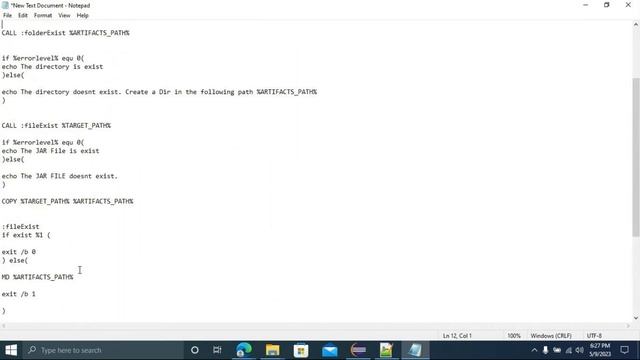Open the Windows Start button
640x360 pixels.
tap(11, 350)
